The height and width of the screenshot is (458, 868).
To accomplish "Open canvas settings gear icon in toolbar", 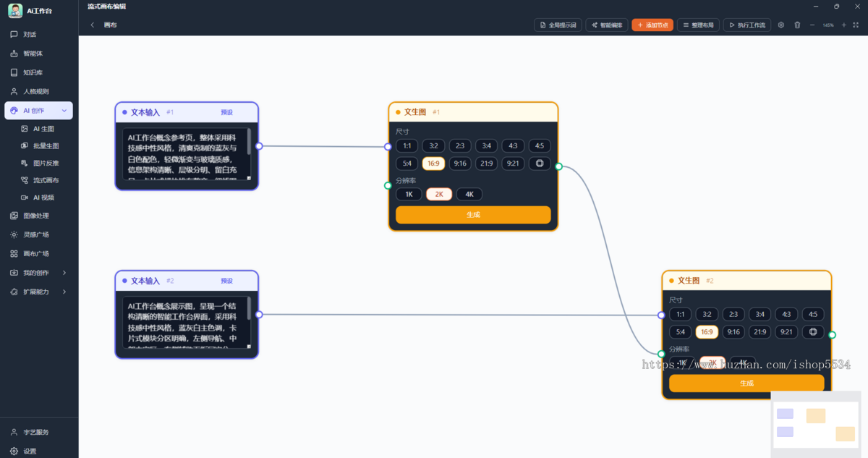I will 781,25.
